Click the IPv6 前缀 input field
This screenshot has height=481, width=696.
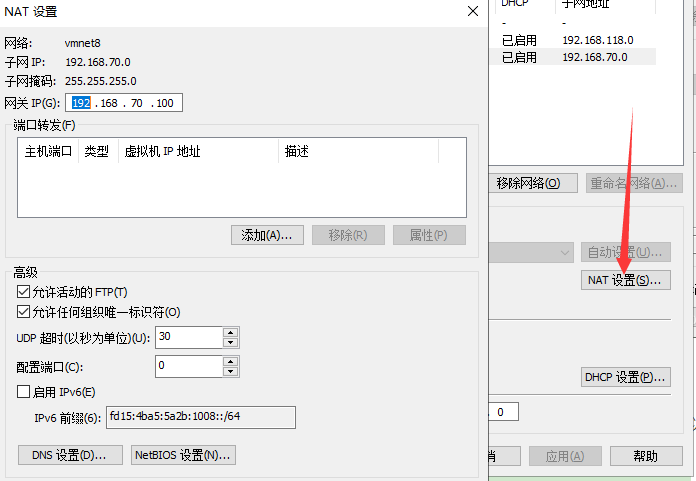(x=201, y=417)
